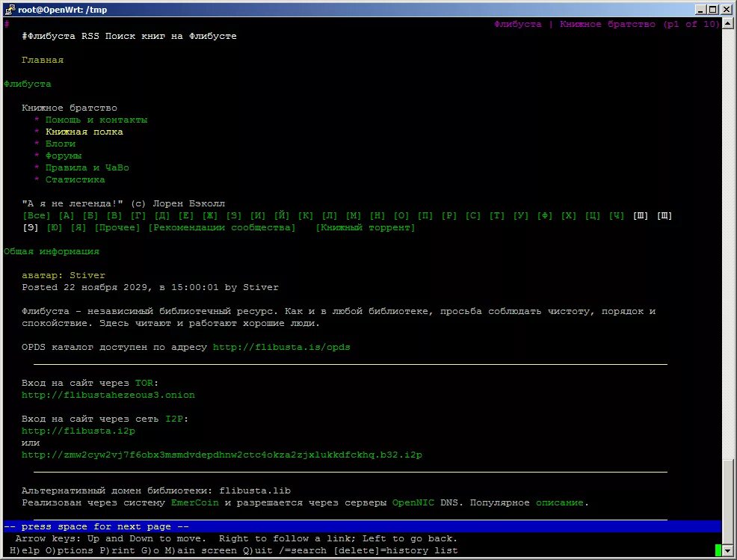Click the Posted 22 ноября 2029 line
The image size is (737, 560).
(150, 287)
